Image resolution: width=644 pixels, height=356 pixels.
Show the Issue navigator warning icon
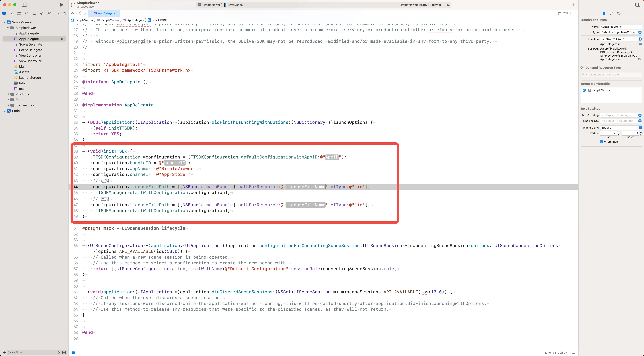coord(34,13)
